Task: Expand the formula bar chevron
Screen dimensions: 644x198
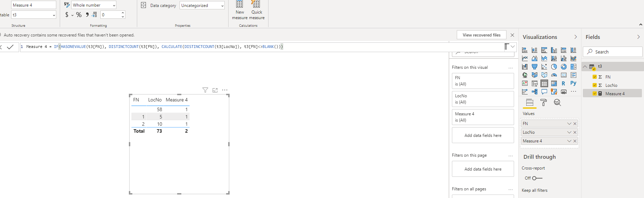Action: (x=513, y=47)
